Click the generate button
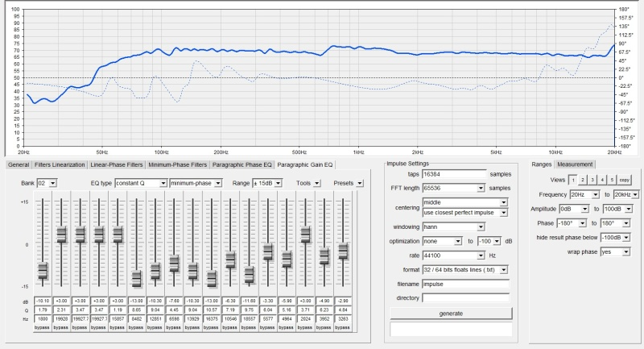This screenshot has width=644, height=349. pos(450,313)
